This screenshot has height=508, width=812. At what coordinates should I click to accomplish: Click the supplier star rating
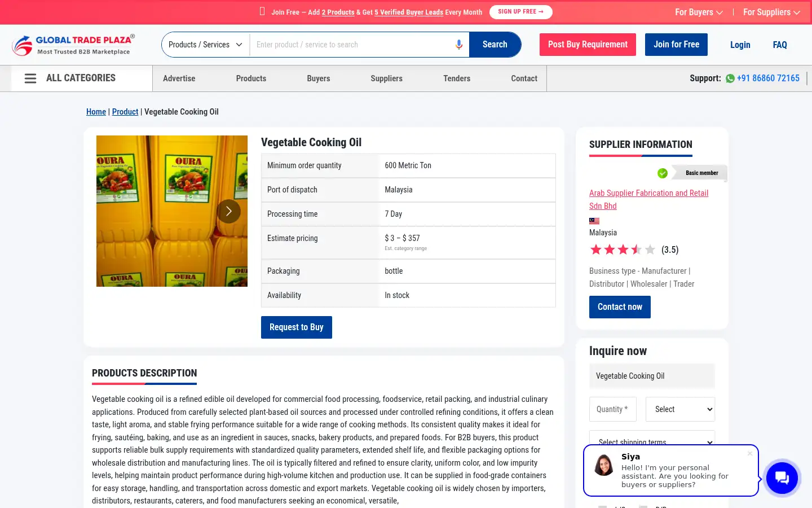[623, 249]
